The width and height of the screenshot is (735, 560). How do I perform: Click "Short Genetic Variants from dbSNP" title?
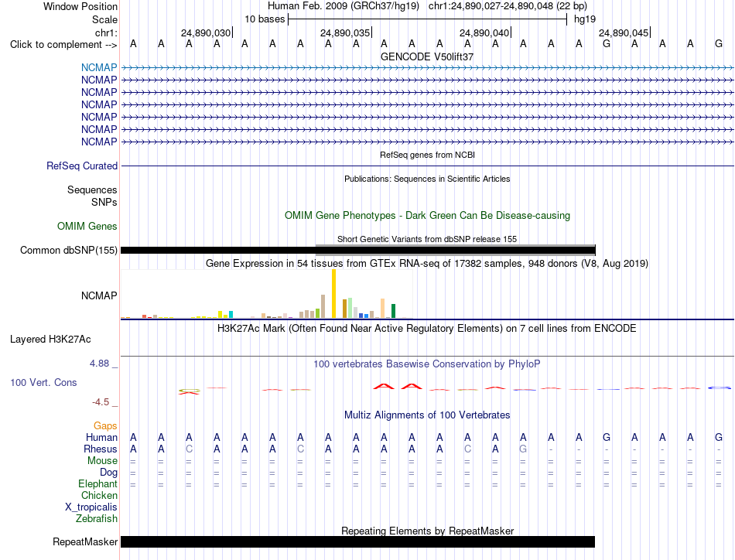(427, 239)
